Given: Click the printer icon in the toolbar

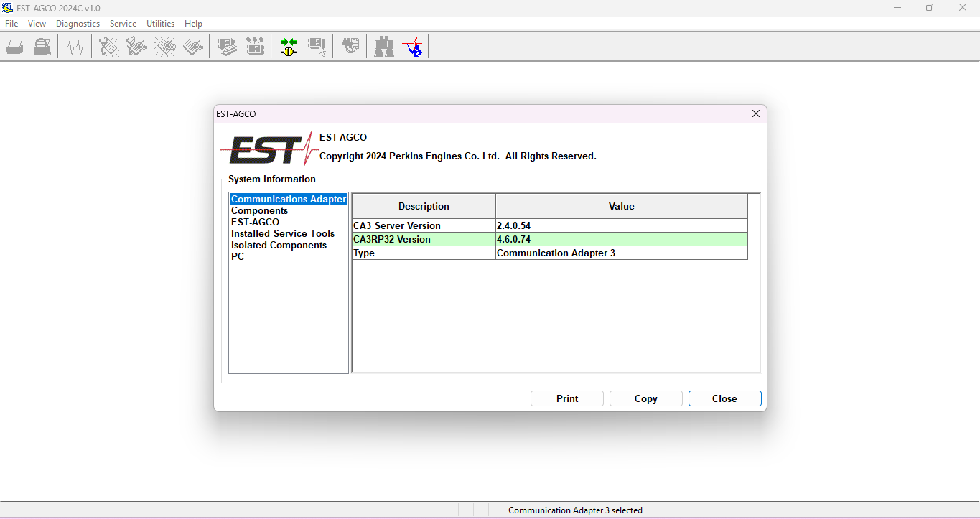Looking at the screenshot, I should click(15, 47).
